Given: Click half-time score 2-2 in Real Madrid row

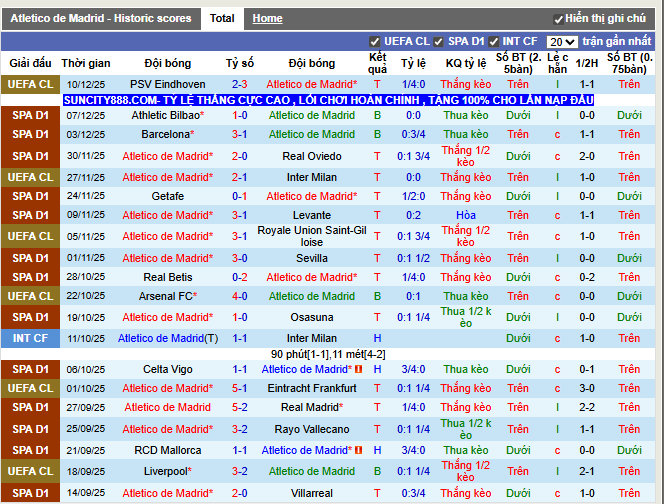Looking at the screenshot, I should pyautogui.click(x=587, y=407).
